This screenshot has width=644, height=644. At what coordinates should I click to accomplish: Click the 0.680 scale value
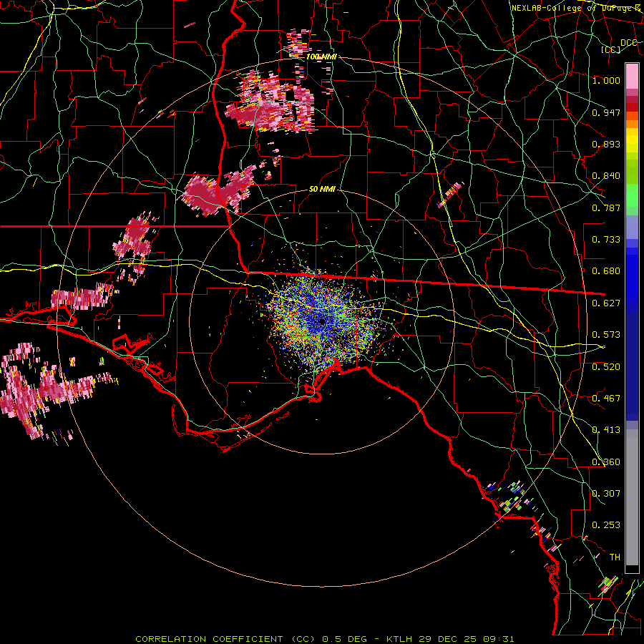pos(606,271)
